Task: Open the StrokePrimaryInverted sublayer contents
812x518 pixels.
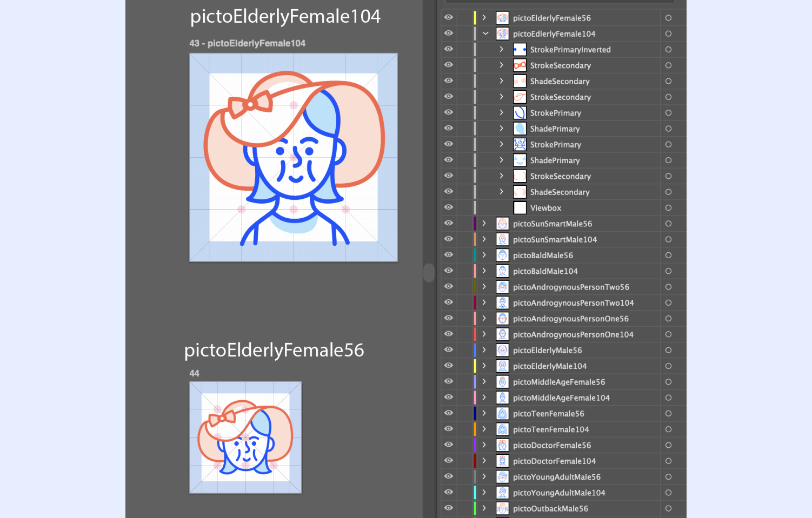Action: click(501, 49)
